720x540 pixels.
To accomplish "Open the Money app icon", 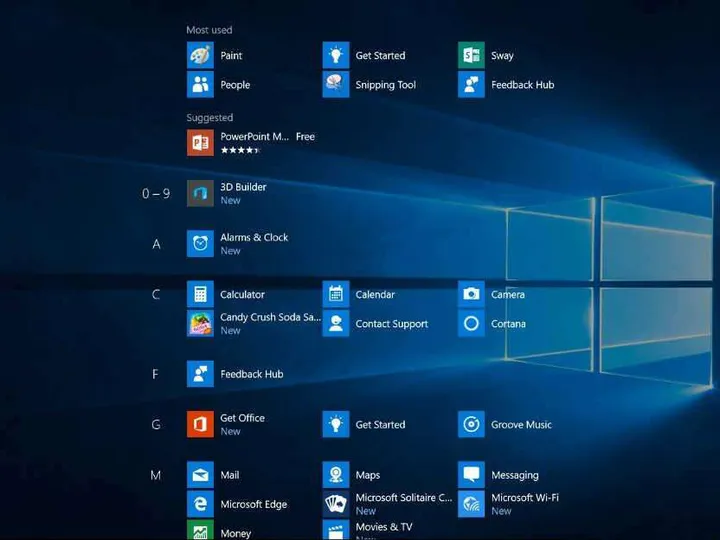I will tap(200, 530).
